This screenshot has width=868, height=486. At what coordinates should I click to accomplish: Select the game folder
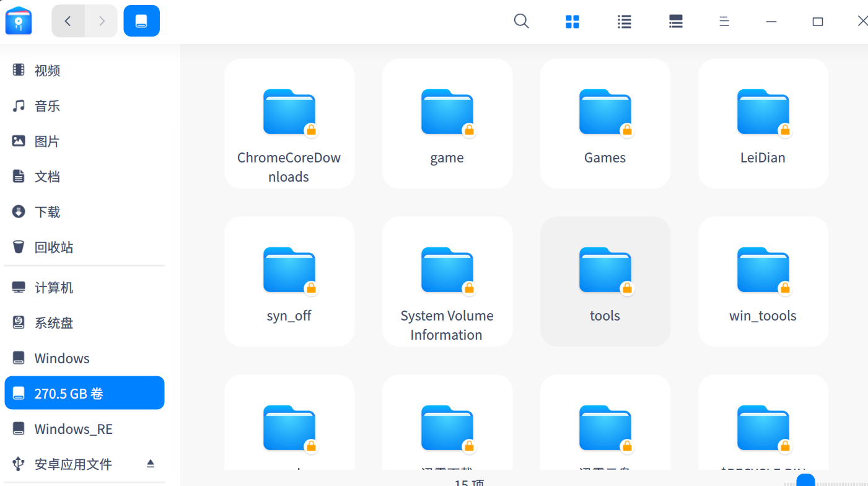coord(447,123)
